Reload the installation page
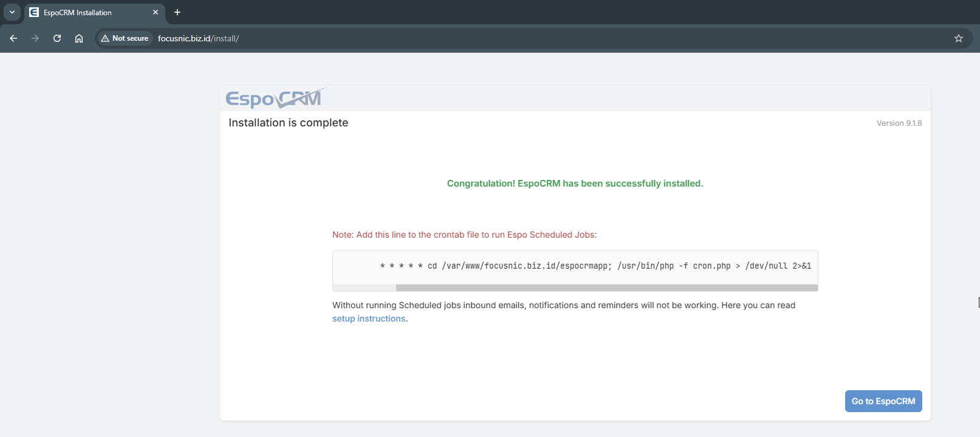The height and width of the screenshot is (437, 980). [x=57, y=38]
